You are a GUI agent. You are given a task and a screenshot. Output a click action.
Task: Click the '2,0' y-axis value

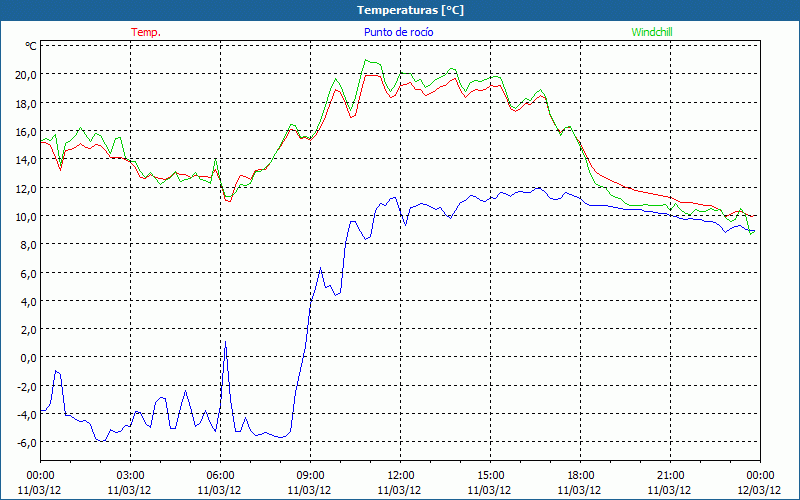point(29,330)
